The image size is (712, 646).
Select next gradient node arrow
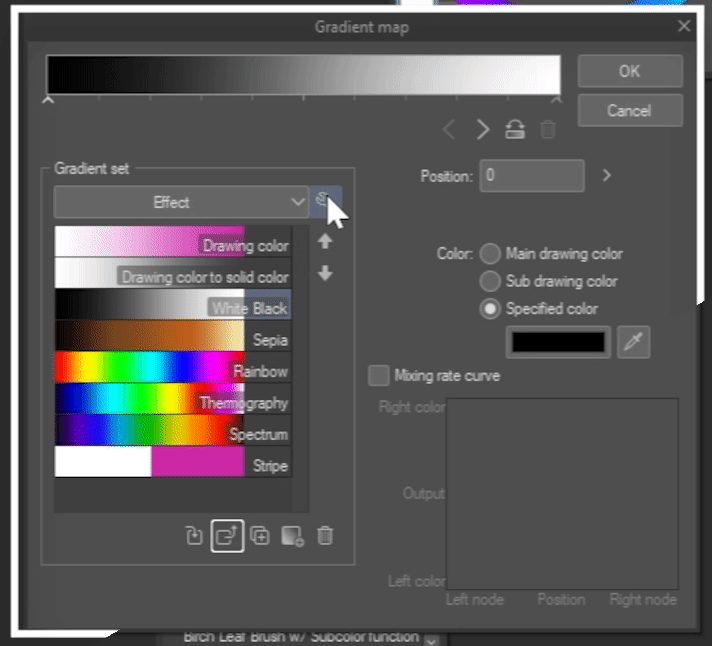tap(483, 130)
